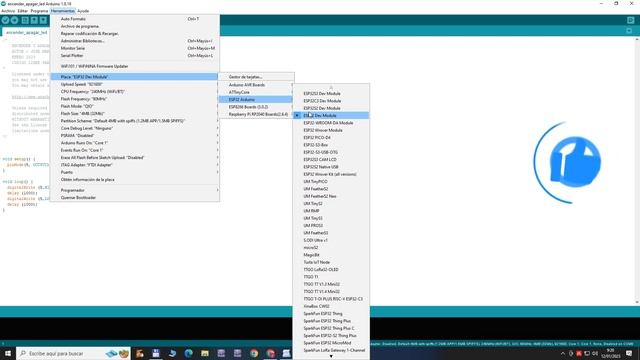Open the Ayuda menu

pyautogui.click(x=83, y=11)
